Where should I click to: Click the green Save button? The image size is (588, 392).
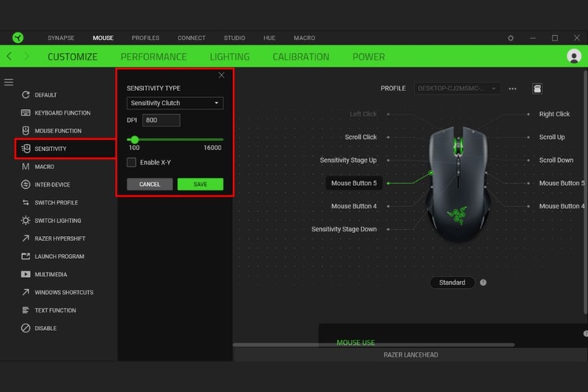click(200, 184)
